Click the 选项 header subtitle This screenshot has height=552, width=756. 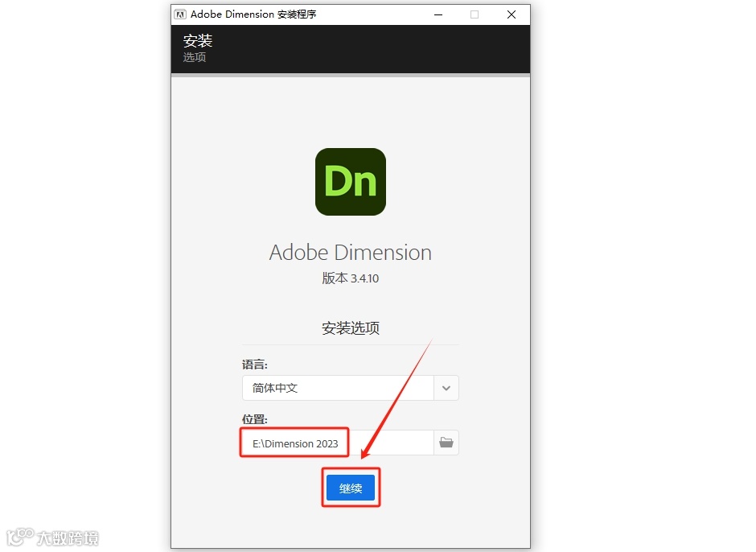(195, 57)
